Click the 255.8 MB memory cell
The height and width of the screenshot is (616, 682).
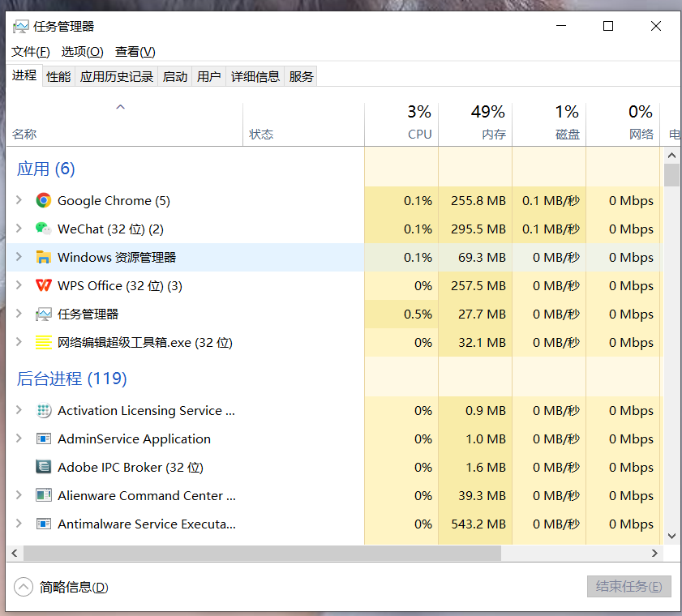point(475,200)
